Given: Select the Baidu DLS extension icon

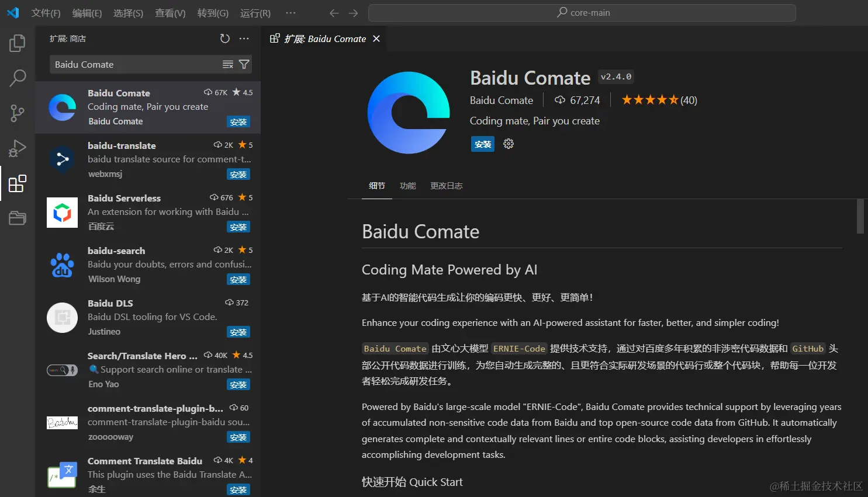Looking at the screenshot, I should [x=63, y=318].
